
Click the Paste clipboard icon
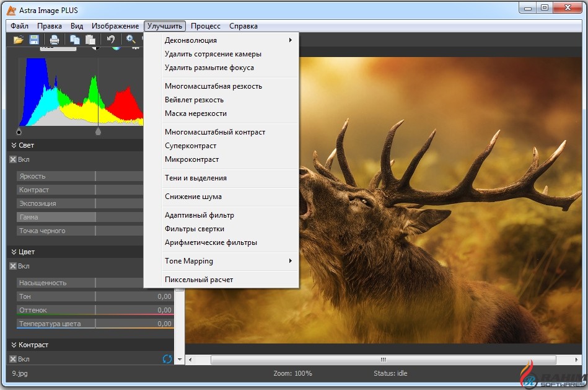(x=90, y=40)
